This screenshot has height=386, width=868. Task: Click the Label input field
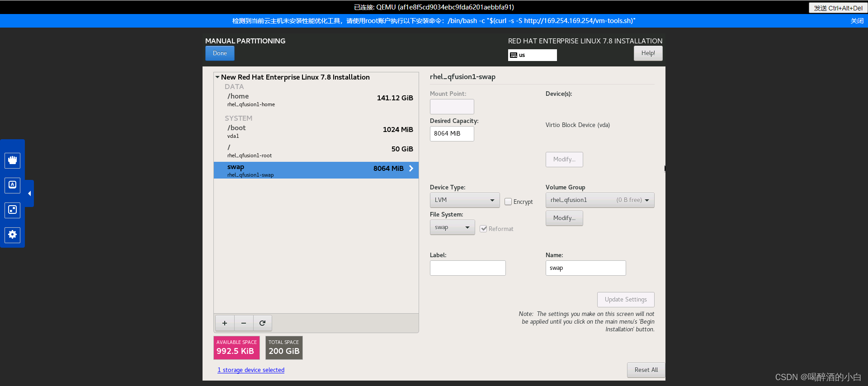point(467,268)
